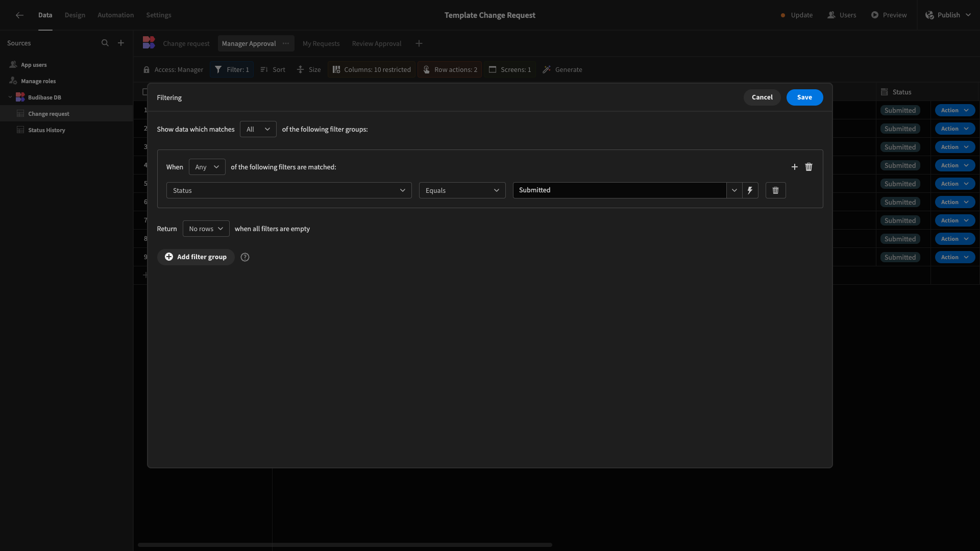Click the delete filter group trash icon
The image size is (980, 551).
click(x=809, y=167)
